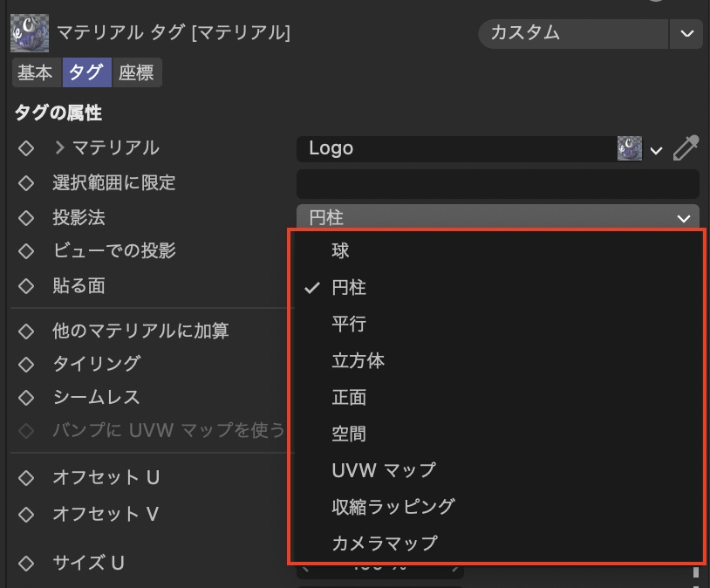This screenshot has width=710, height=588.
Task: Expand the マテリアル attribute chevron
Action: (x=60, y=147)
